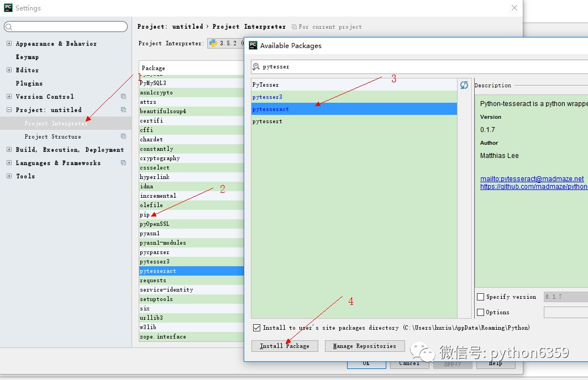Viewport: 588px width, 380px height.
Task: Select the PyMySQL3 installed package row
Action: tap(191, 83)
